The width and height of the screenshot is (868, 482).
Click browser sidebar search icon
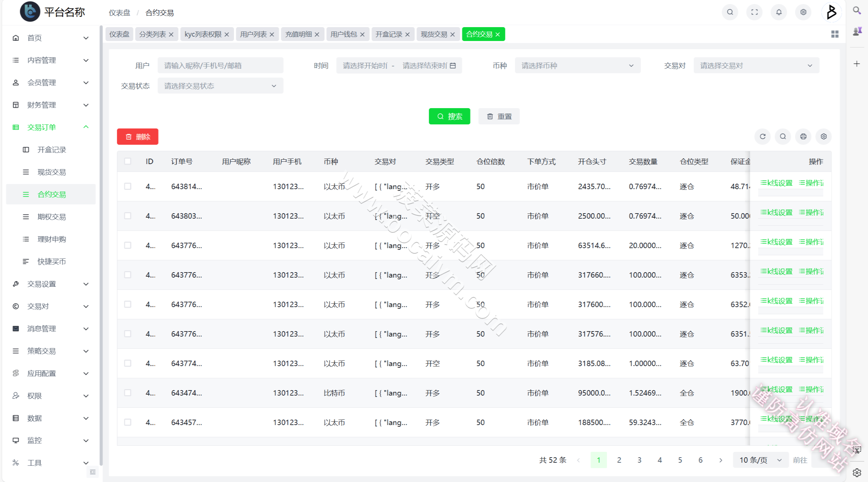(857, 11)
